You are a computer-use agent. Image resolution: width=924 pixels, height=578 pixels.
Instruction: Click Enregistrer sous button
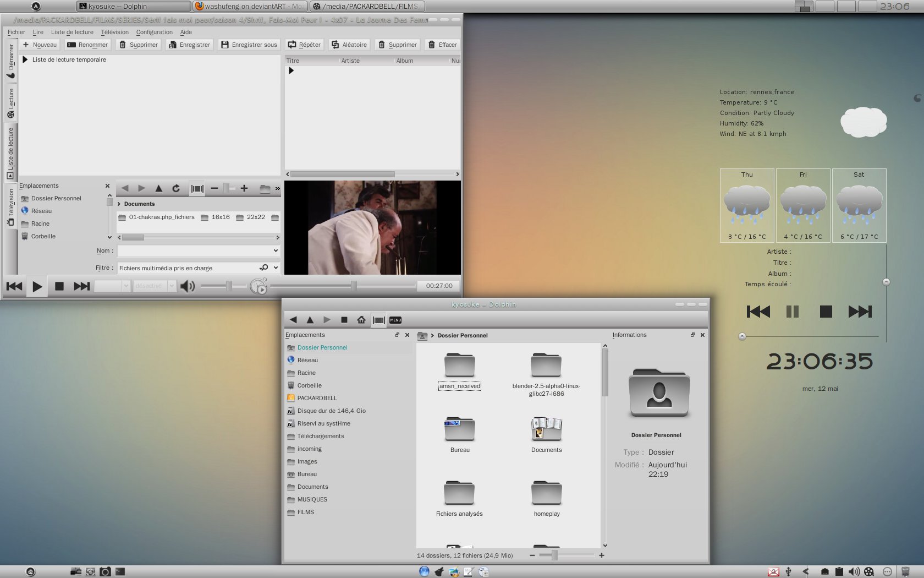click(x=249, y=45)
